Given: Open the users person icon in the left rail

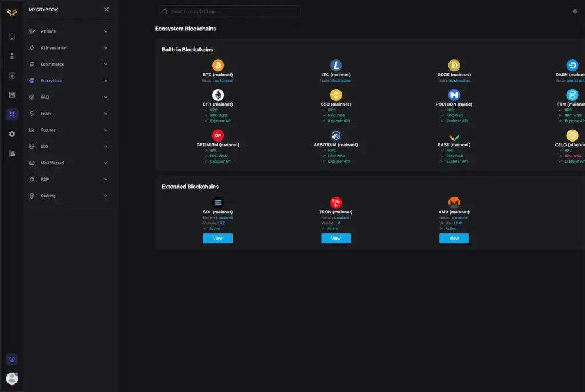Looking at the screenshot, I should 12,56.
